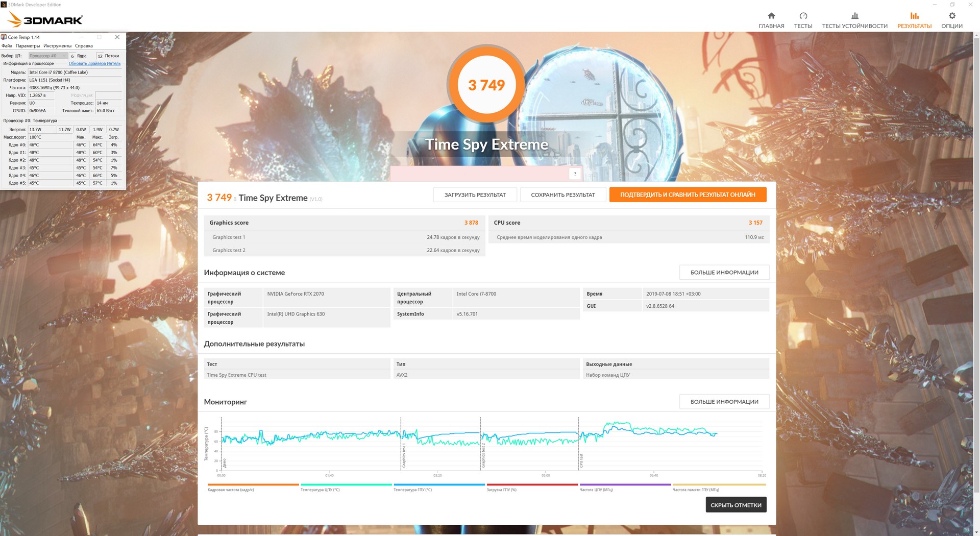Click the 3 749 score circle
This screenshot has width=980, height=536.
tap(486, 85)
